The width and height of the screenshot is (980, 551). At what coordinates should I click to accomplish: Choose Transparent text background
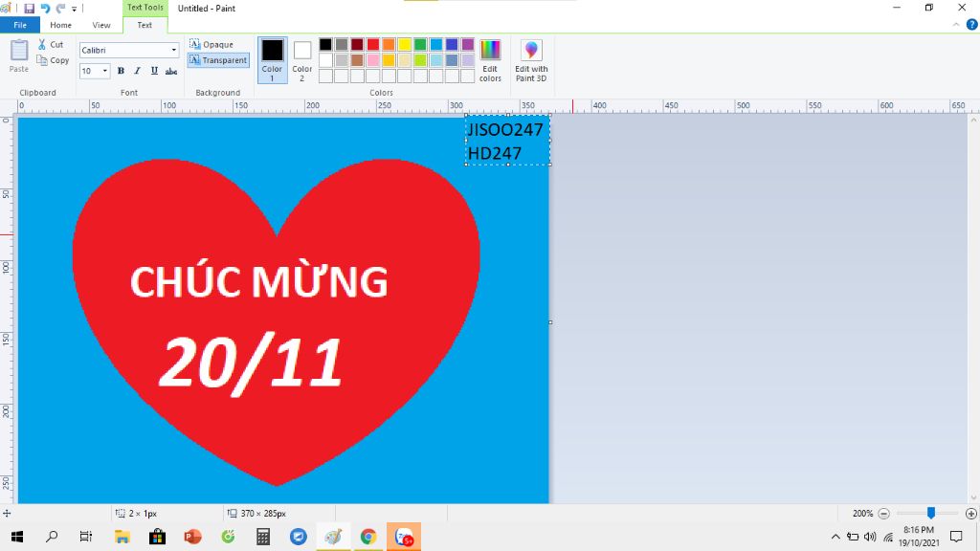218,60
